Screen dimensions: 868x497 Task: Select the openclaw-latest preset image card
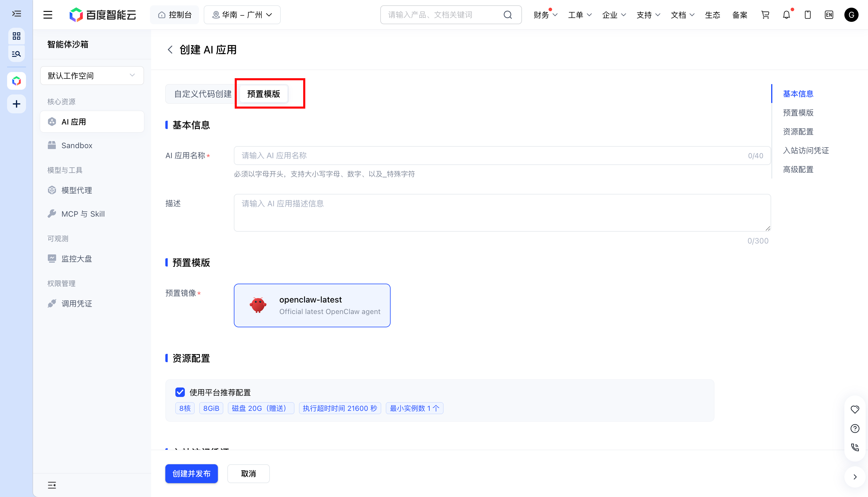(x=312, y=305)
